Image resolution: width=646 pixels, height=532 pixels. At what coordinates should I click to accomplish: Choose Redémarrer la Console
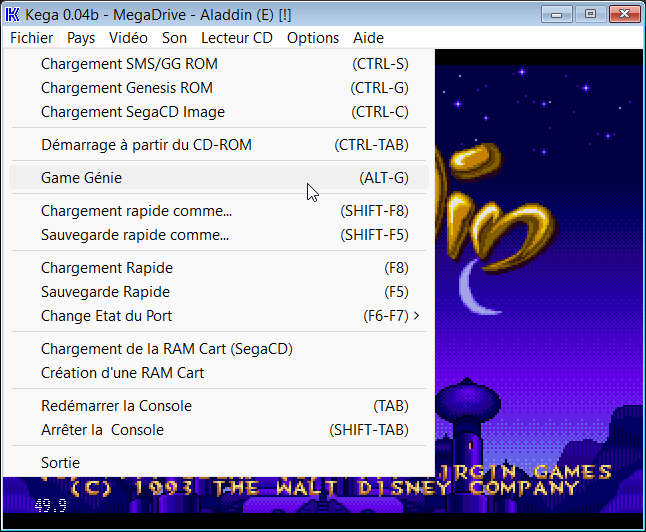point(219,405)
